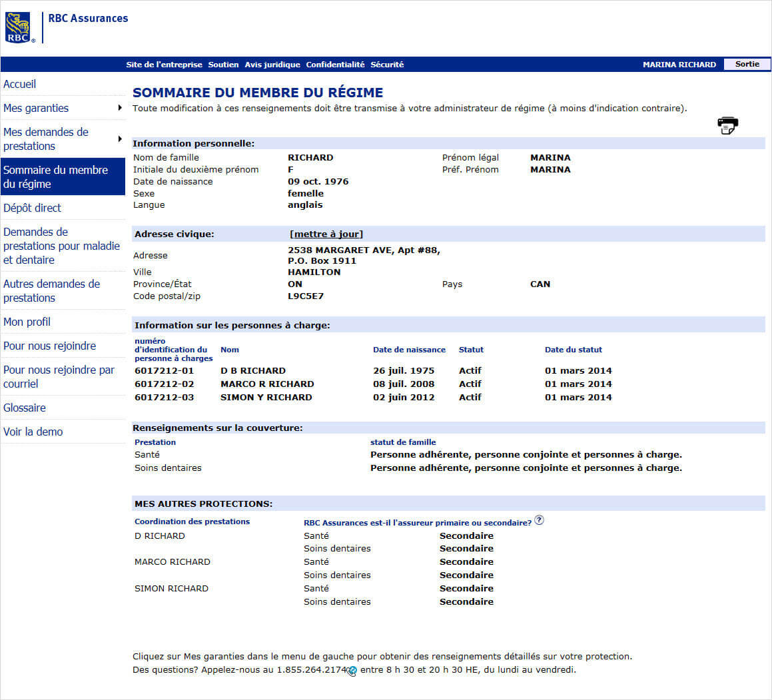Click the phone call icon after 1.855.264.2174
This screenshot has width=772, height=700.
352,671
